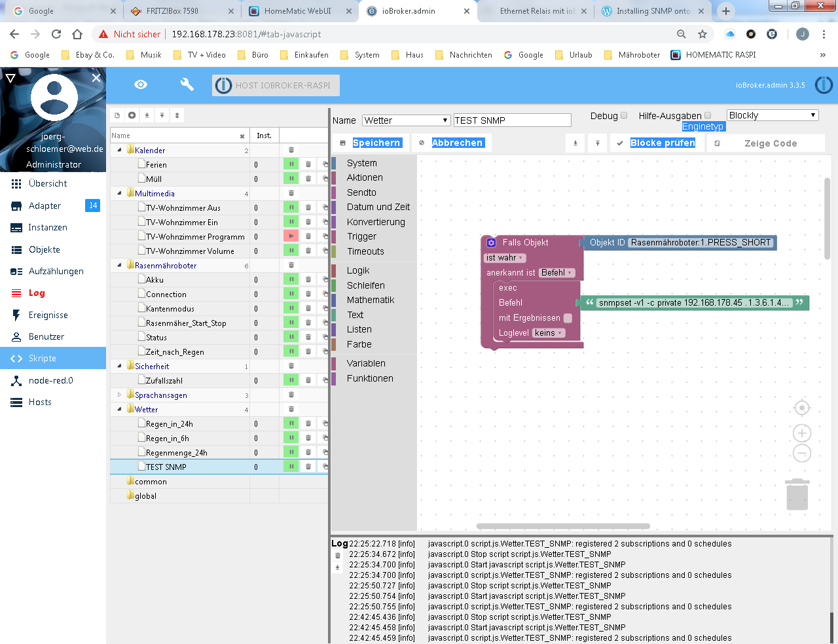Zoom out on the Blockly canvas

(802, 453)
